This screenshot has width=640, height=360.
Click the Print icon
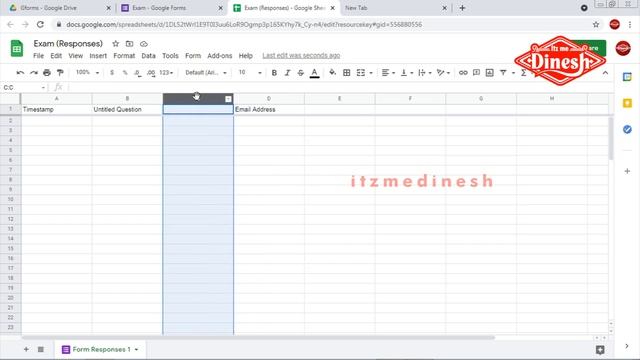click(47, 73)
